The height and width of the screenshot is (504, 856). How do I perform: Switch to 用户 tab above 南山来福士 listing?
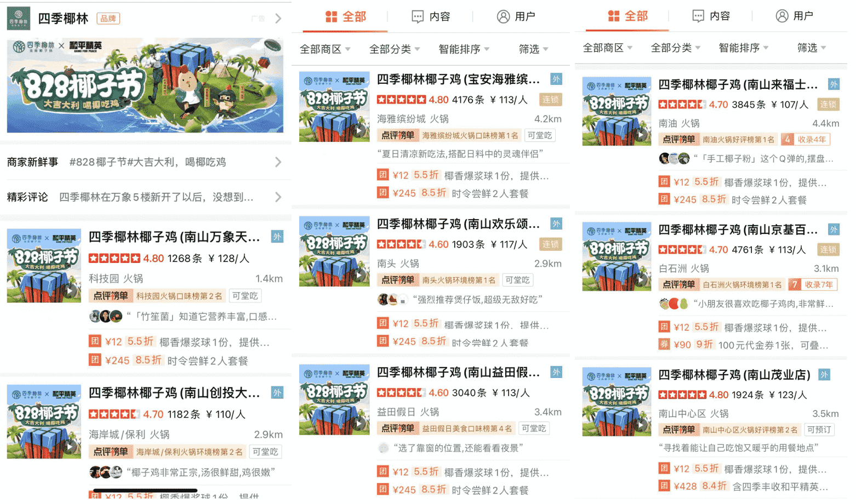coord(795,16)
